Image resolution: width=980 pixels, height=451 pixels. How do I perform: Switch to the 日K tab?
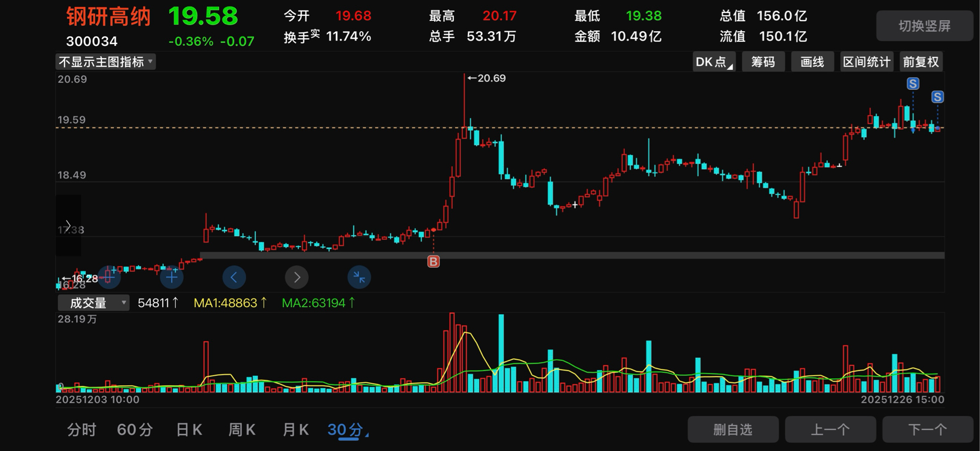(189, 430)
